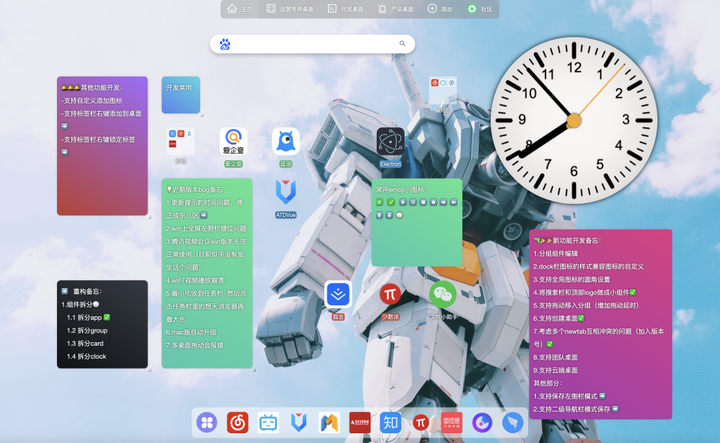This screenshot has height=443, width=720.
Task: Click the 新功能开发备忘 pink note heading
Action: 568,241
